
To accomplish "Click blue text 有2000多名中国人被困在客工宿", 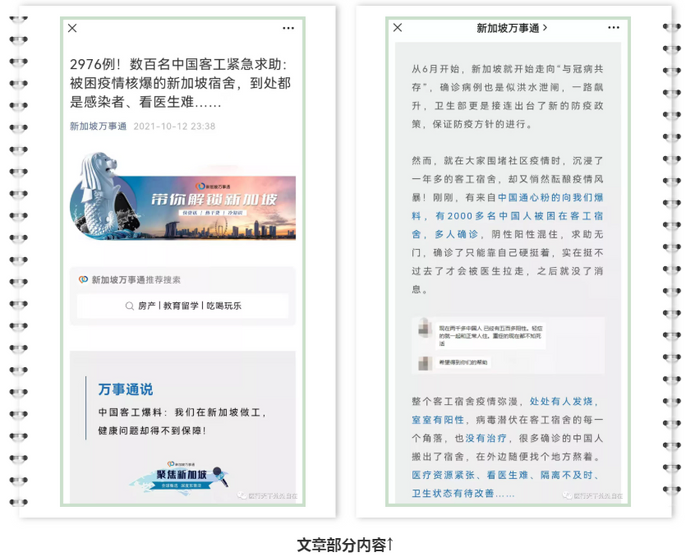I will coord(519,216).
